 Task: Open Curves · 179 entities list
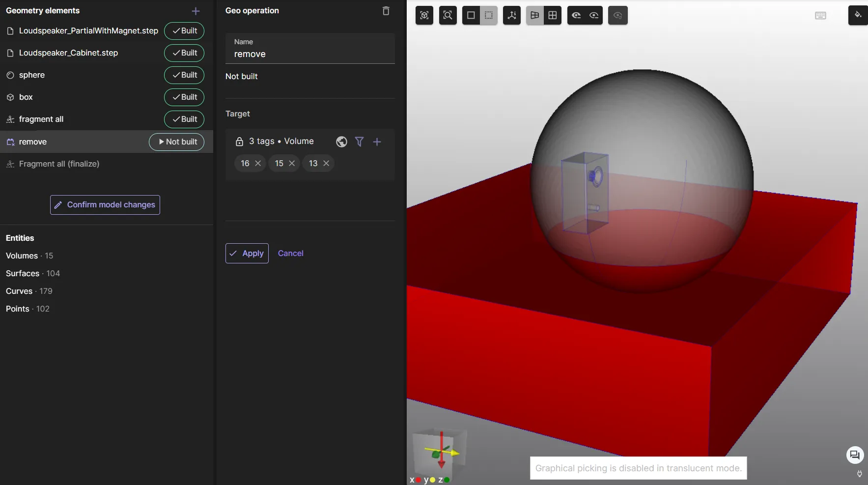click(29, 291)
